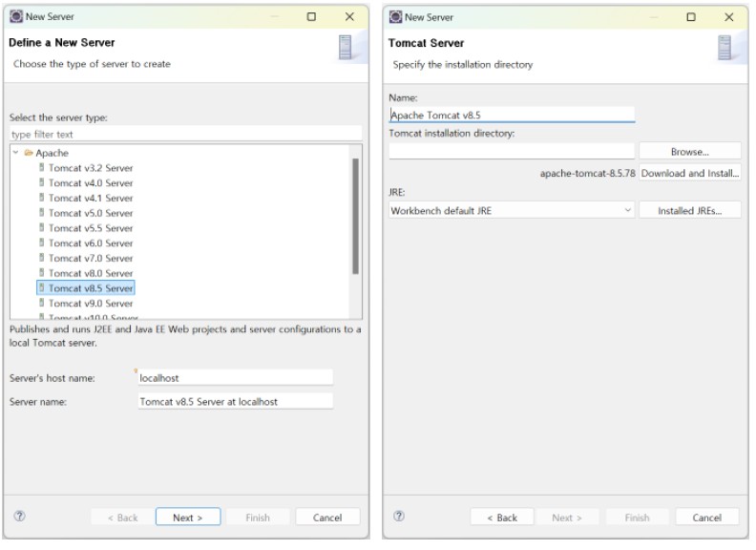Click the Next button in server type dialog
Image resolution: width=756 pixels, height=550 pixels.
pyautogui.click(x=188, y=518)
